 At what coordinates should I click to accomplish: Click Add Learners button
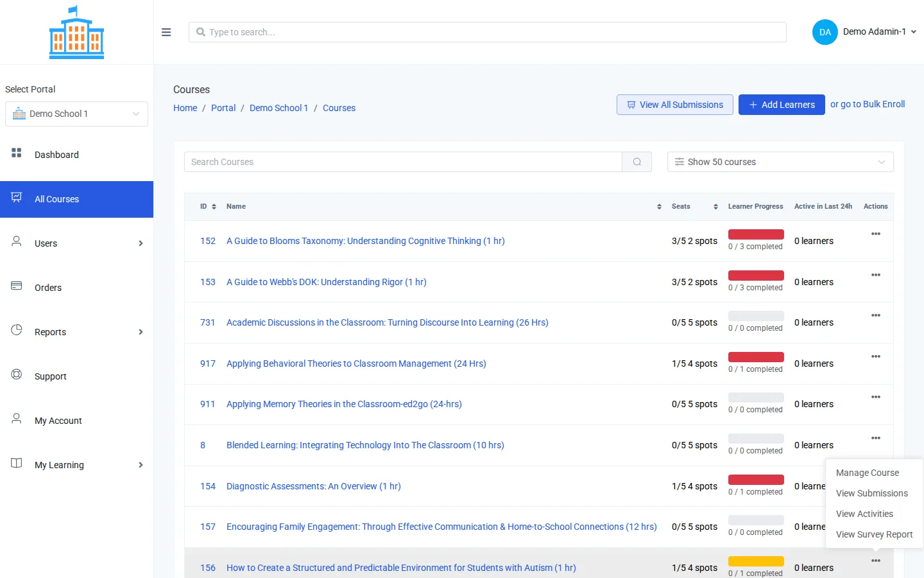click(x=782, y=105)
